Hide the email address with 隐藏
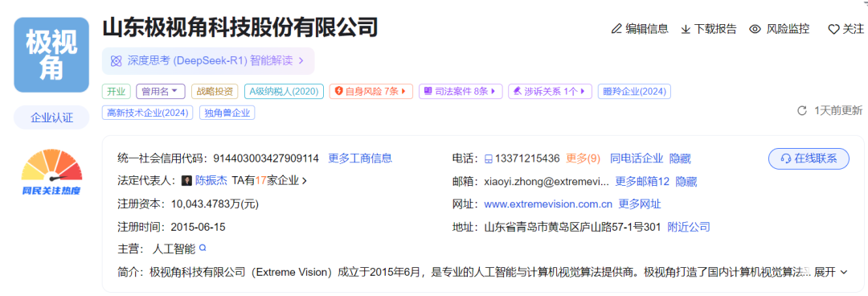The image size is (868, 296). pos(686,181)
